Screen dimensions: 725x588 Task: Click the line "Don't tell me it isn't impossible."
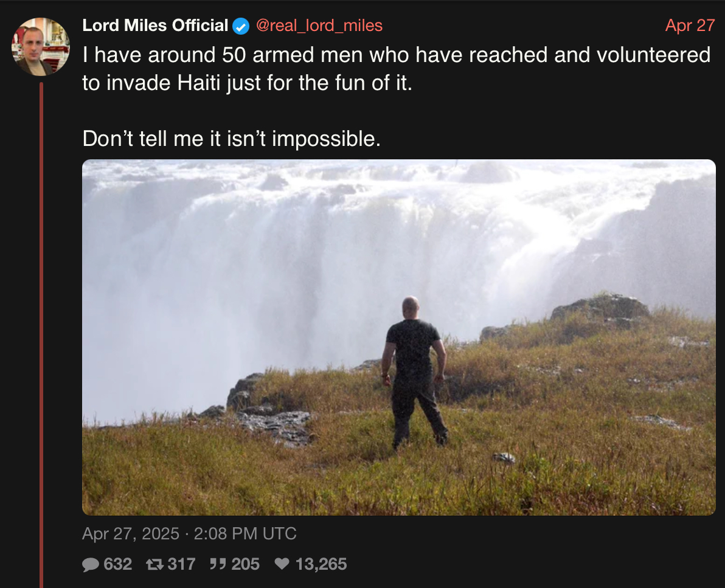tap(232, 139)
